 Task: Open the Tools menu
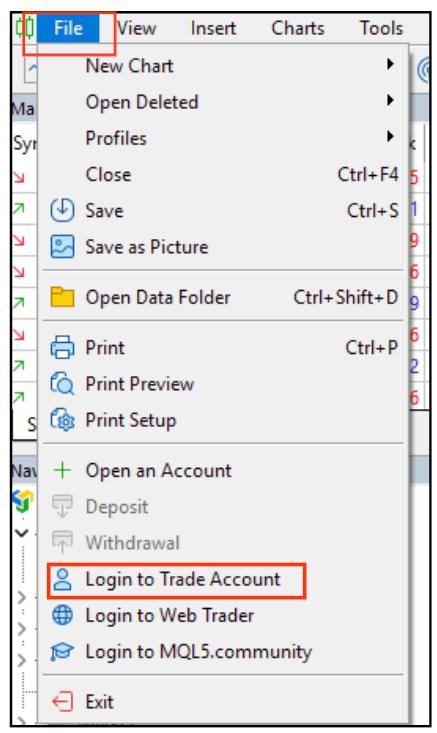click(381, 28)
